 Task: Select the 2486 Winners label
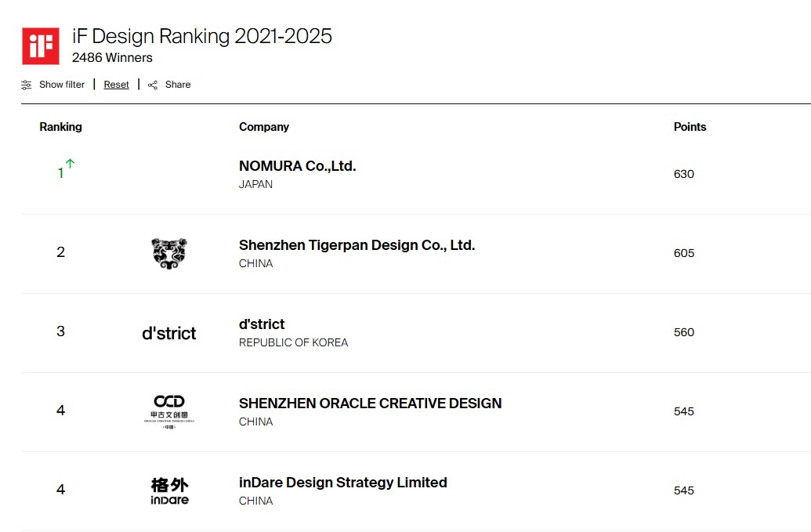coord(112,57)
